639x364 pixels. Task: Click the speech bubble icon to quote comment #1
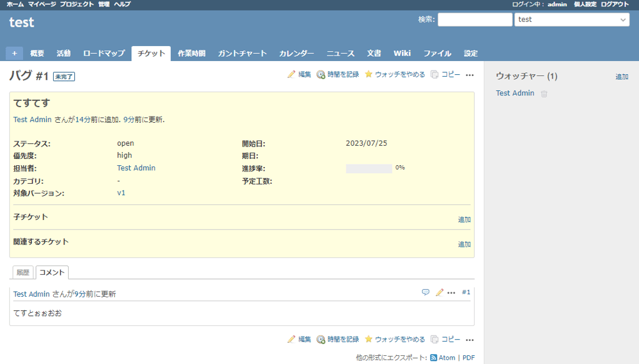pyautogui.click(x=426, y=292)
